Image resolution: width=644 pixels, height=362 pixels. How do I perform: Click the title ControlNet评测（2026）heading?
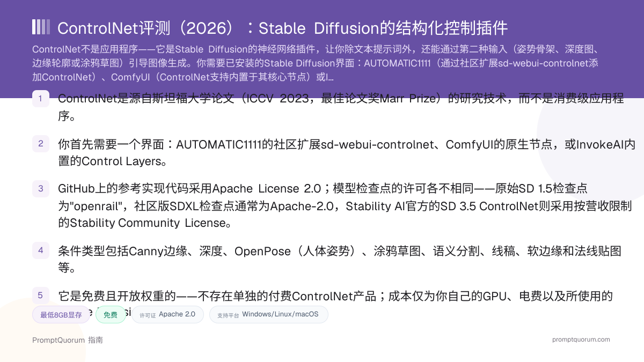coord(282,28)
